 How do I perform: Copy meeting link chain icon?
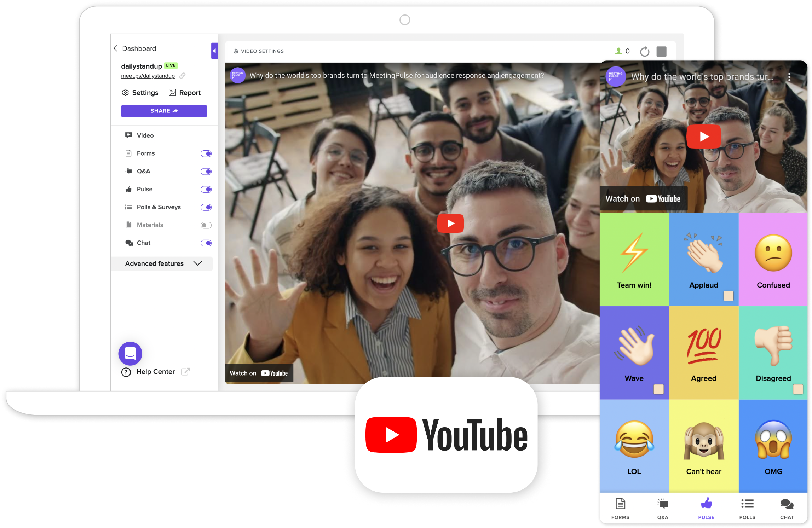click(183, 76)
